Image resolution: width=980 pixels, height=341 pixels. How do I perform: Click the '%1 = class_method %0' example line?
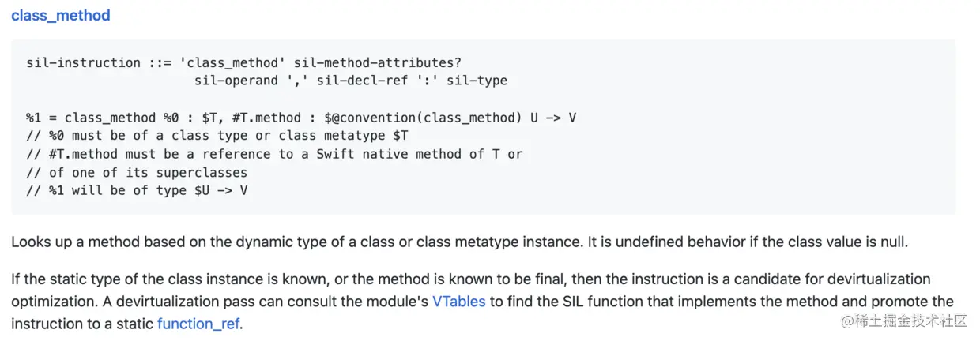(x=301, y=118)
